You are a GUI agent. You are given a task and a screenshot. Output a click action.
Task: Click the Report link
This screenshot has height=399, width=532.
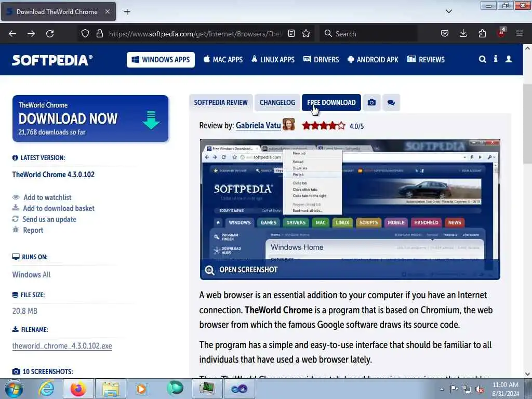[x=33, y=230]
